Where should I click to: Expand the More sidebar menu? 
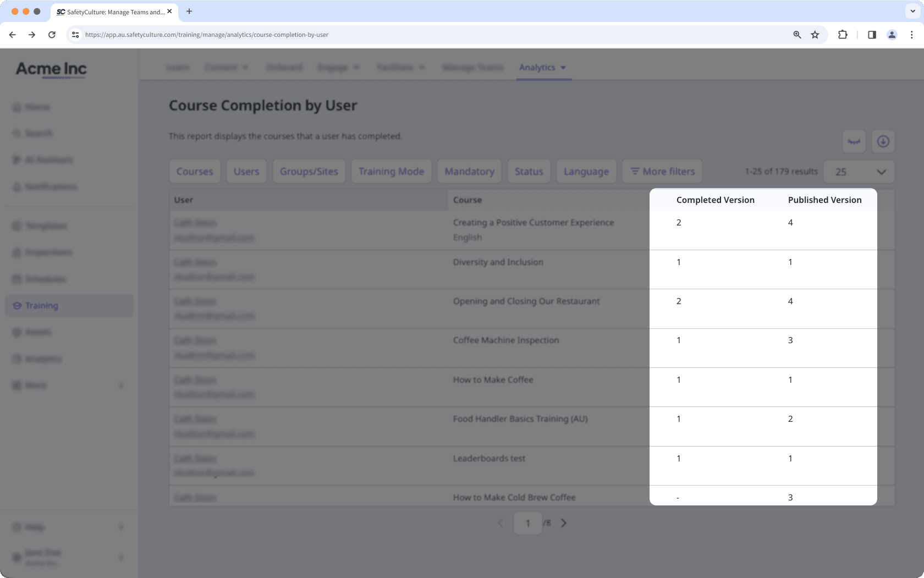35,385
